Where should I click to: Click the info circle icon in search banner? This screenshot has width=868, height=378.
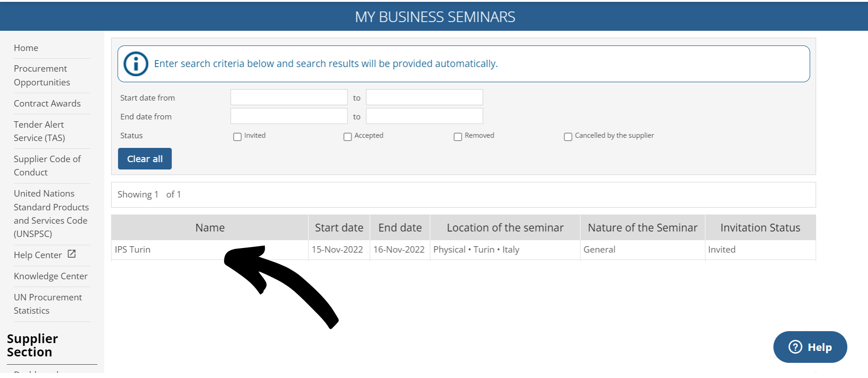[x=136, y=64]
